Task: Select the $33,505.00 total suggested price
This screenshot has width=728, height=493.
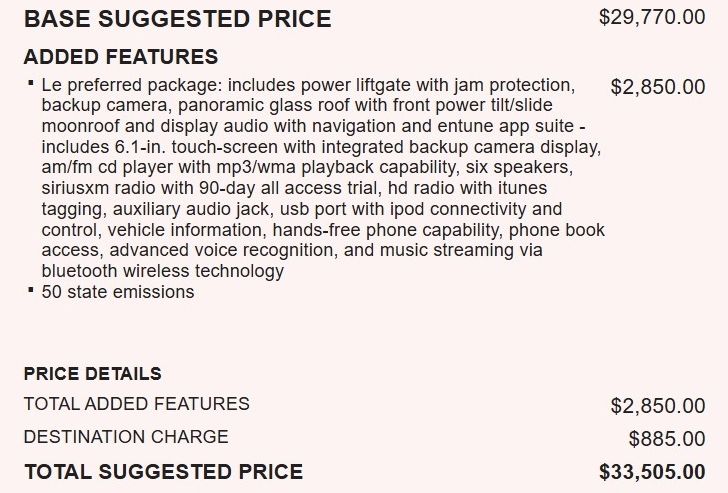Action: [651, 472]
